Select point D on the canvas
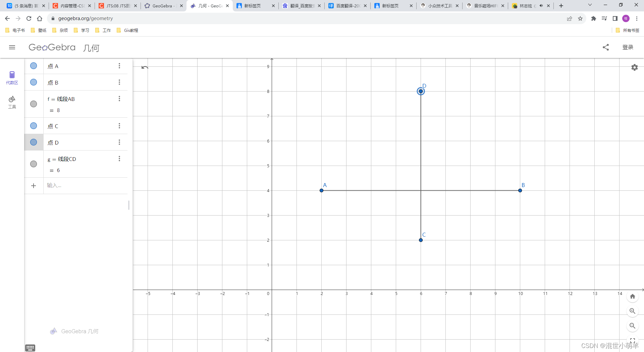644x352 pixels. tap(421, 91)
